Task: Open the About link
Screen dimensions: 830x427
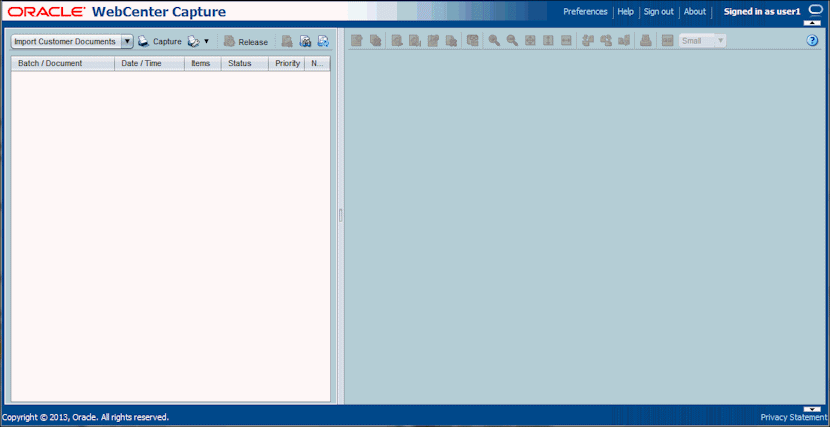Action: pos(694,12)
